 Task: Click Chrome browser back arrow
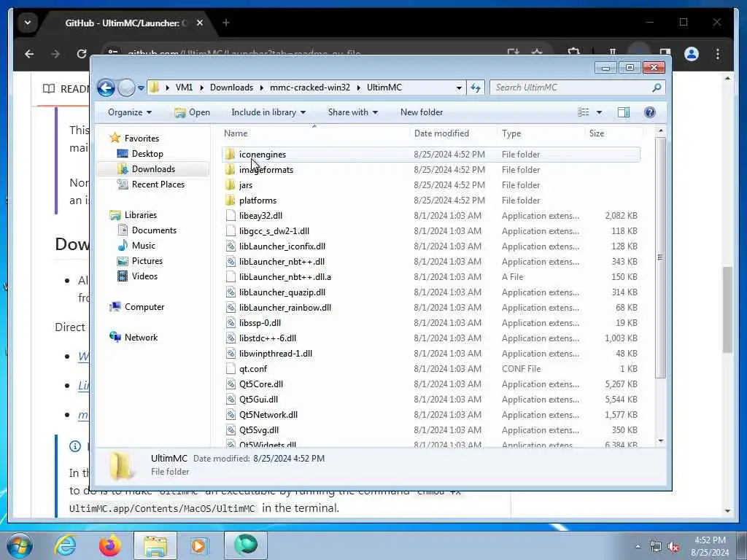pos(29,54)
